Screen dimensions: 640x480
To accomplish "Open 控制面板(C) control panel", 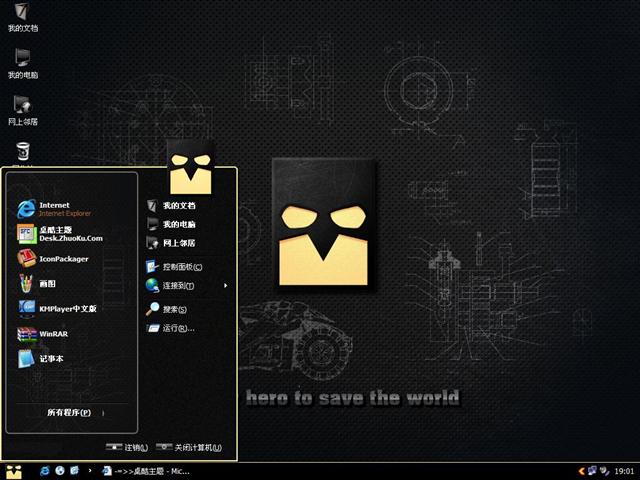I will (174, 267).
